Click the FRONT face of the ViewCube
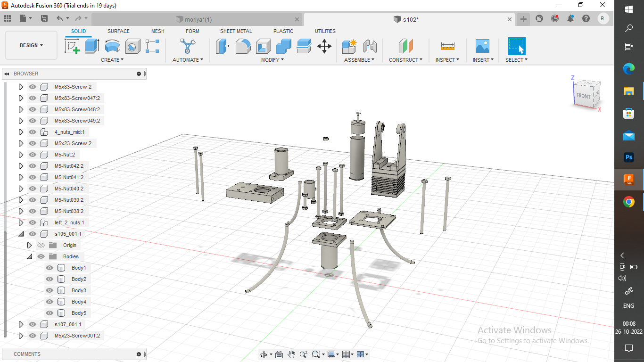 (584, 96)
